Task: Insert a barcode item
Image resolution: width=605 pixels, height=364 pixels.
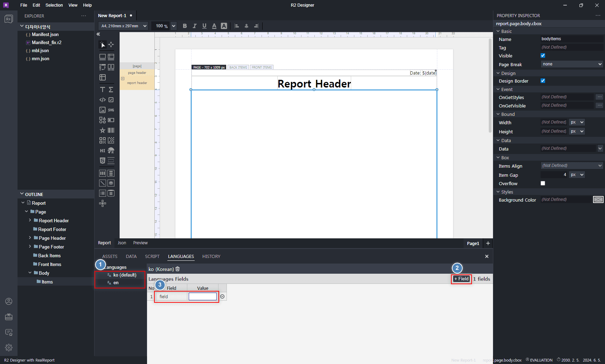Action: (111, 130)
